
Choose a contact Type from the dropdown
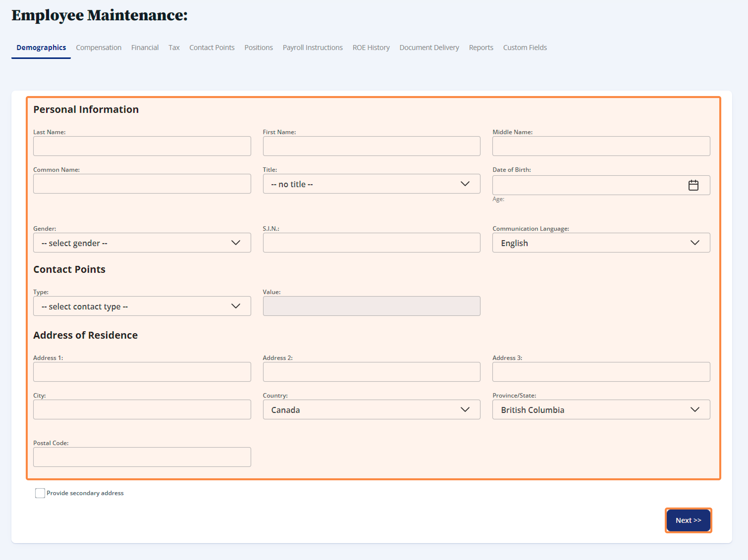tap(142, 306)
